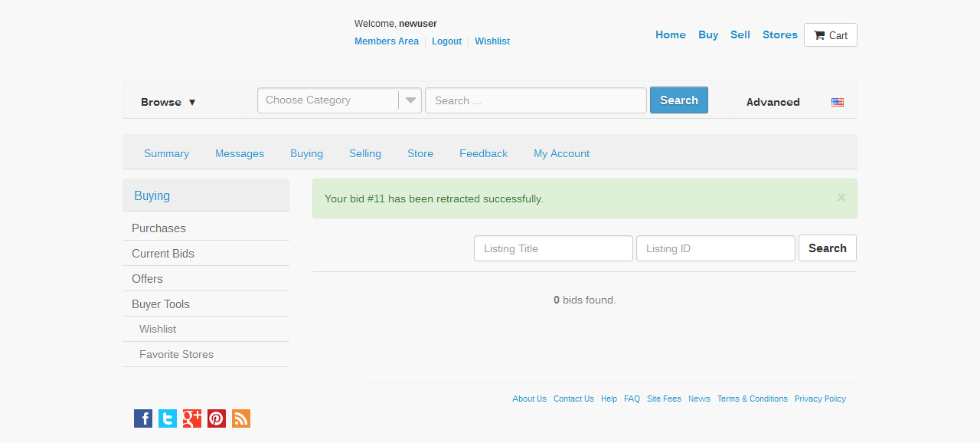Click the Facebook social icon
Image resolution: width=980 pixels, height=443 pixels.
(x=143, y=418)
